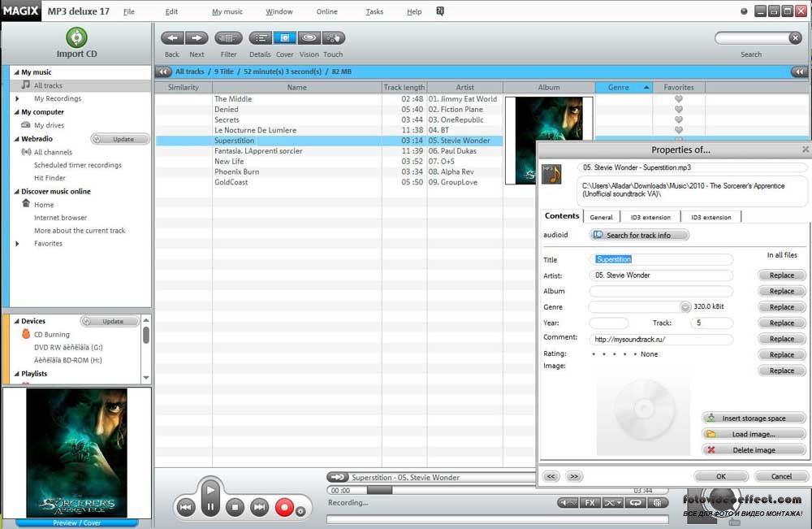Skip to previous track

186,508
